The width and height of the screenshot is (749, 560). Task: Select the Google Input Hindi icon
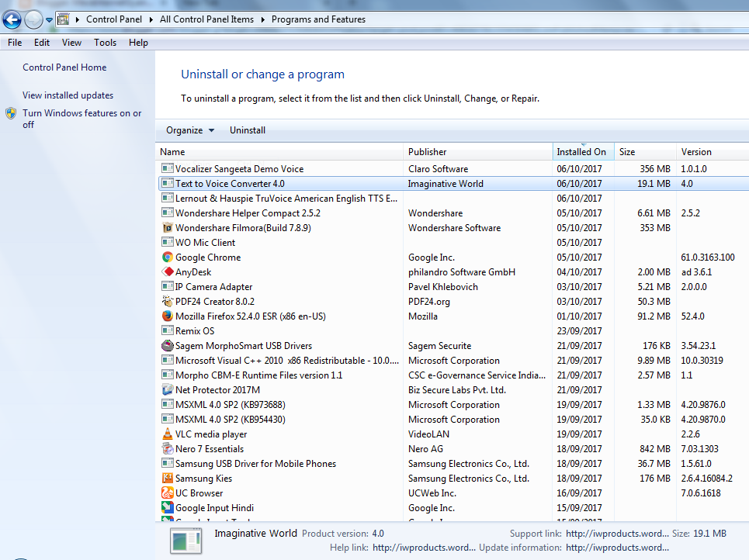click(167, 507)
